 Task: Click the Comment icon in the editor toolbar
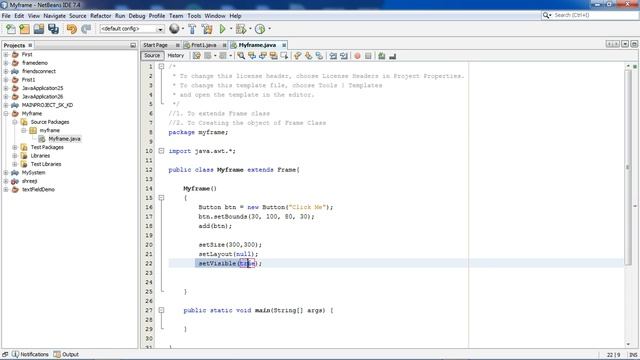point(382,56)
